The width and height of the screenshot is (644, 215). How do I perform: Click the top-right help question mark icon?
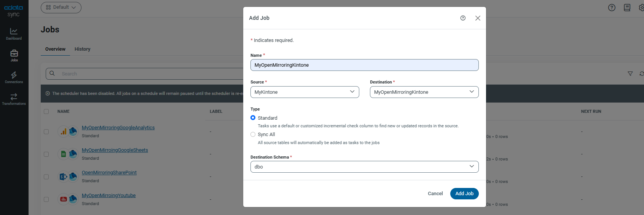tap(612, 8)
